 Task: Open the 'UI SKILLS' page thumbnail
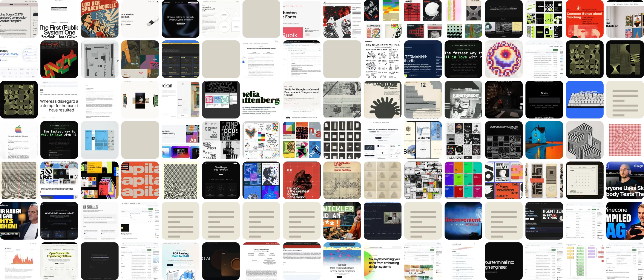click(x=100, y=221)
